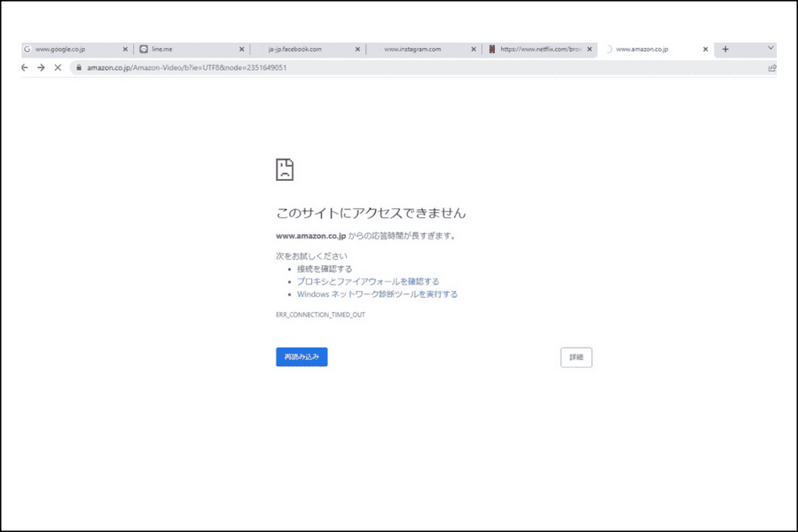The width and height of the screenshot is (798, 532).
Task: Switch to the line.me tab
Action: (192, 50)
